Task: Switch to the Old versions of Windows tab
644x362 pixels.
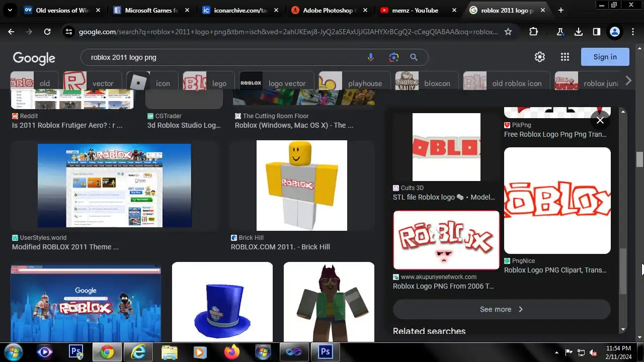Action: [62, 10]
